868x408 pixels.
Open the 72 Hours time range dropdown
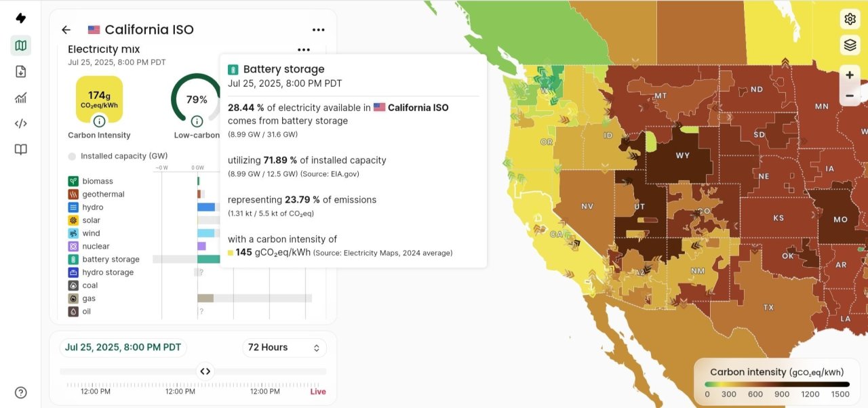(x=284, y=348)
